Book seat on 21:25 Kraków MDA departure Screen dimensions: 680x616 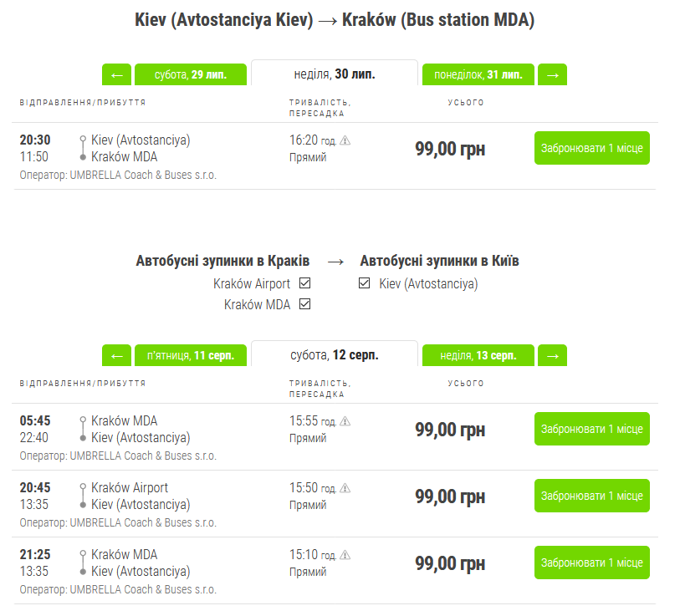(591, 563)
